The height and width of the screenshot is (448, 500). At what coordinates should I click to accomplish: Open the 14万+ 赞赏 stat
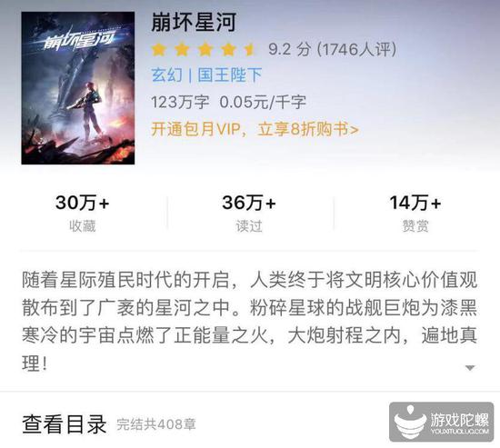pyautogui.click(x=415, y=213)
